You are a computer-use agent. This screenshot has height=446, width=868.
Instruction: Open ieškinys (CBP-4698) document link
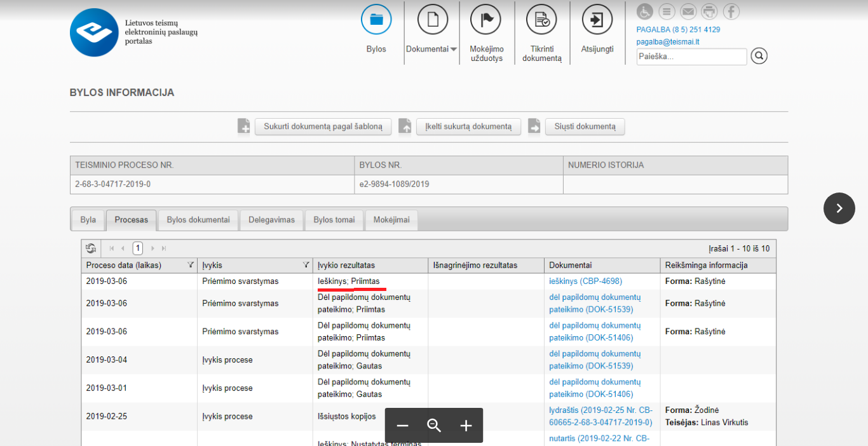pos(586,281)
